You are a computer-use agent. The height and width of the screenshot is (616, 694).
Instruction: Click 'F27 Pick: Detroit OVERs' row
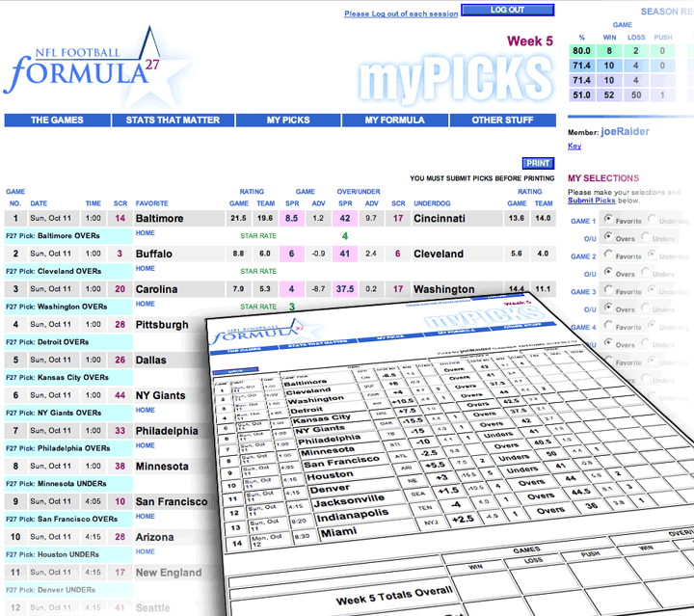pyautogui.click(x=68, y=342)
